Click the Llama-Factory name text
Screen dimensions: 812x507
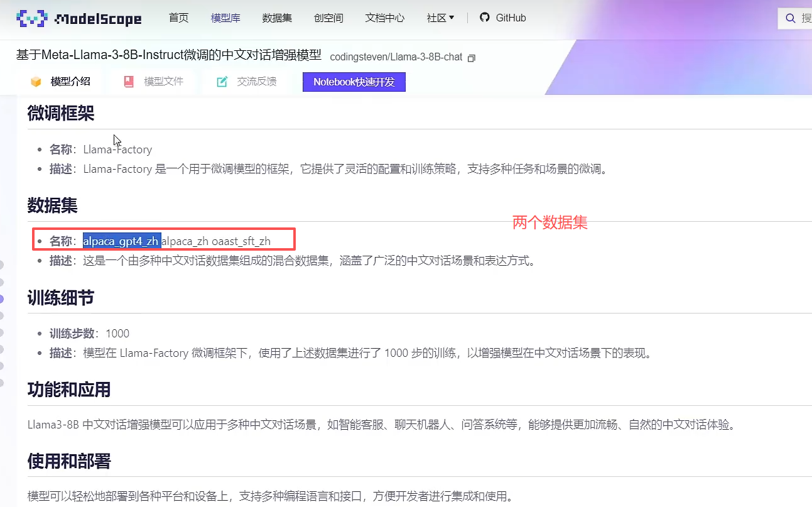click(x=117, y=150)
